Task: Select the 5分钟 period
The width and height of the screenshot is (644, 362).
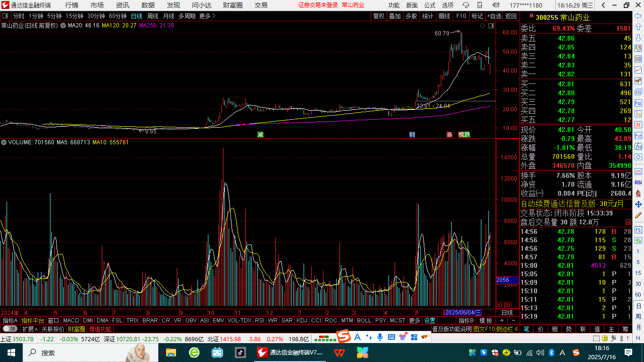Action: pos(54,16)
